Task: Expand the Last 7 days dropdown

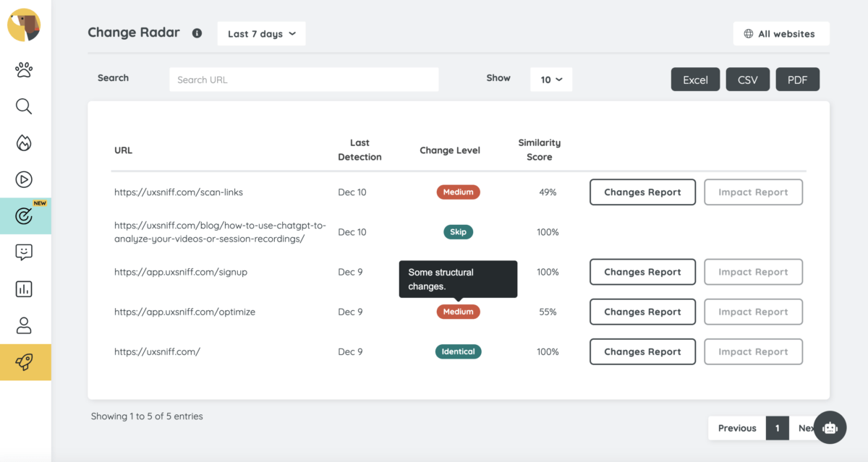Action: tap(261, 34)
